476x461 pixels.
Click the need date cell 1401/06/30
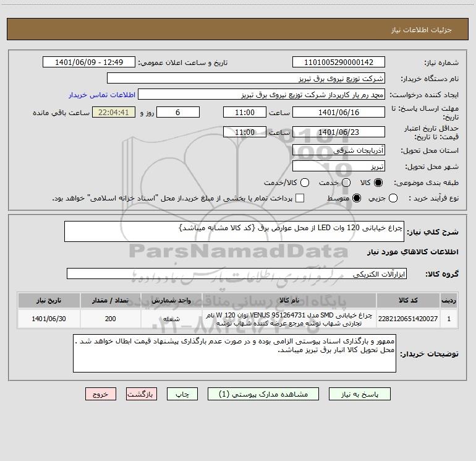tap(49, 319)
